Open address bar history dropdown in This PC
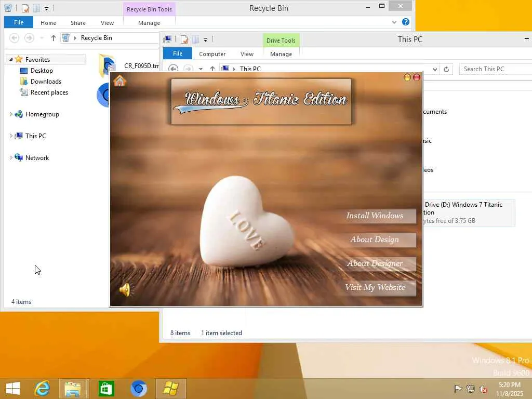The image size is (532, 399). pyautogui.click(x=435, y=69)
